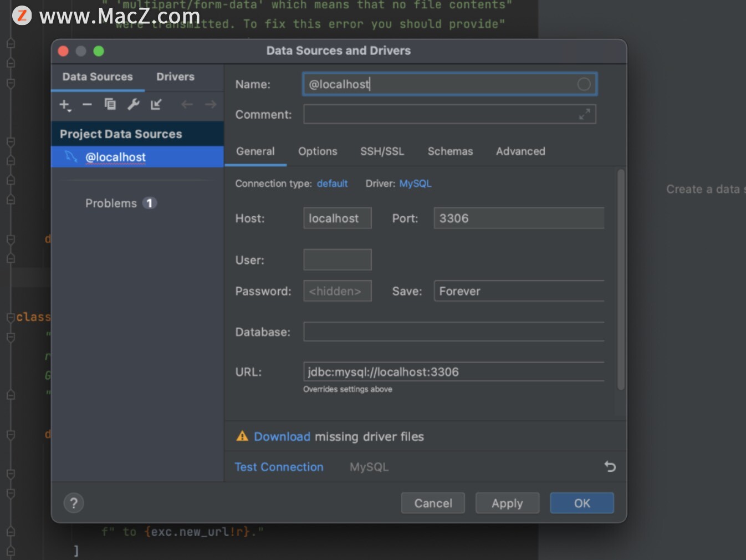Click the MySQL dolphin icon beside @localhost
Screen dimensions: 746x560
[x=70, y=157]
